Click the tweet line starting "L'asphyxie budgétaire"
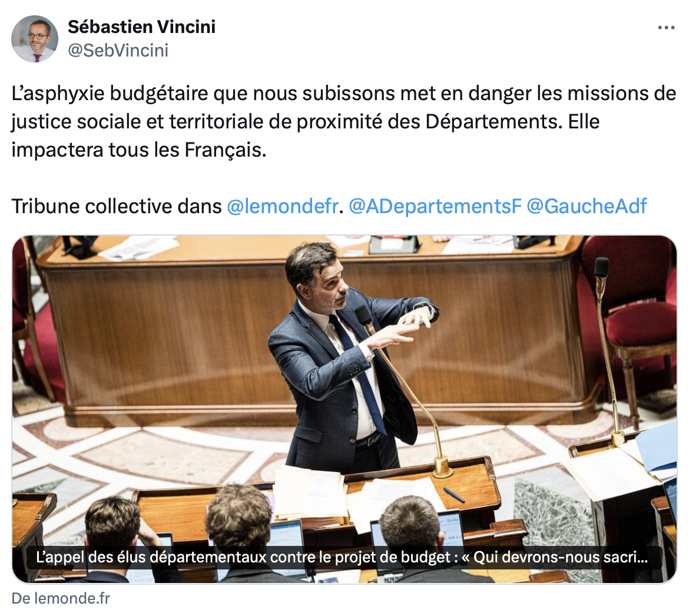Screen dimensions: 689x616 coord(344,93)
